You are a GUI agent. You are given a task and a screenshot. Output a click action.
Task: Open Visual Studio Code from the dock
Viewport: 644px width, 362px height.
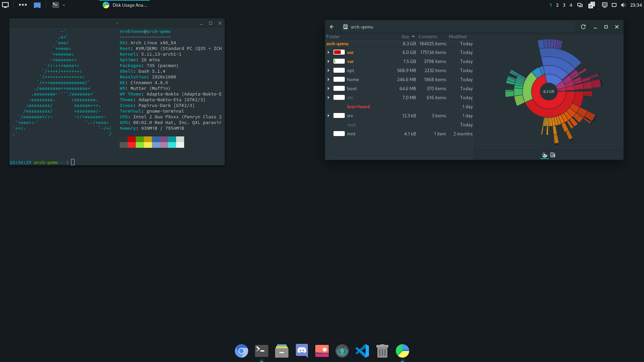(362, 351)
